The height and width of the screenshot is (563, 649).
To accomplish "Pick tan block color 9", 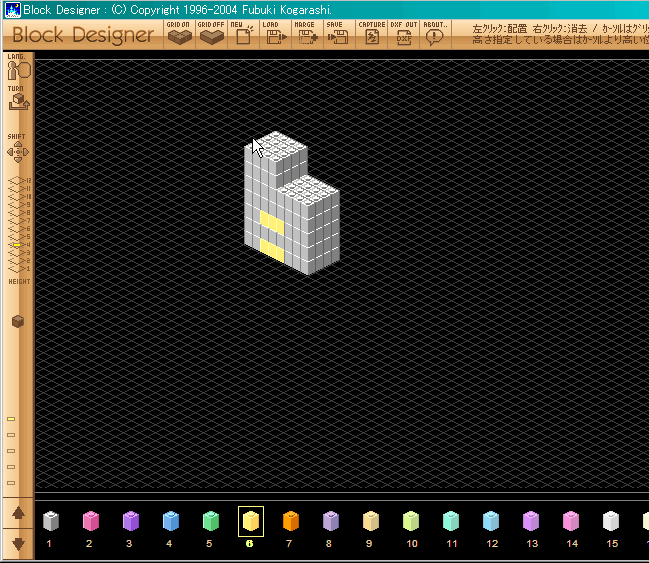I will pyautogui.click(x=371, y=521).
